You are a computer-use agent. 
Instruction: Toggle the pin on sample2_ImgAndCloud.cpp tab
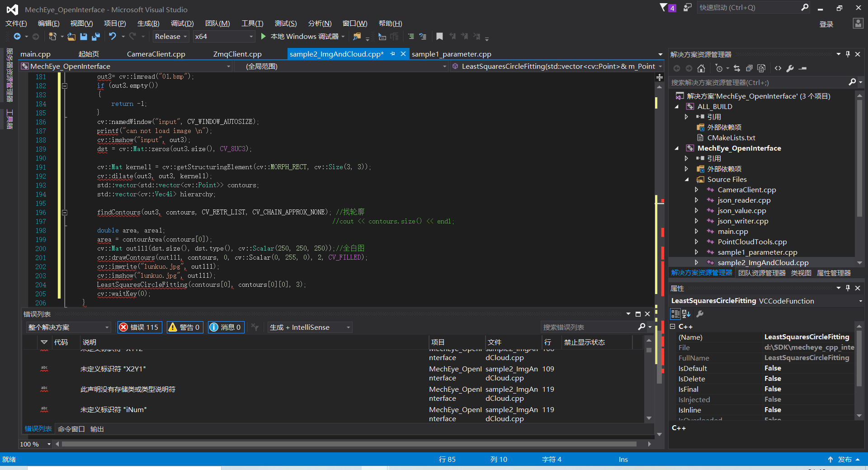click(x=392, y=54)
